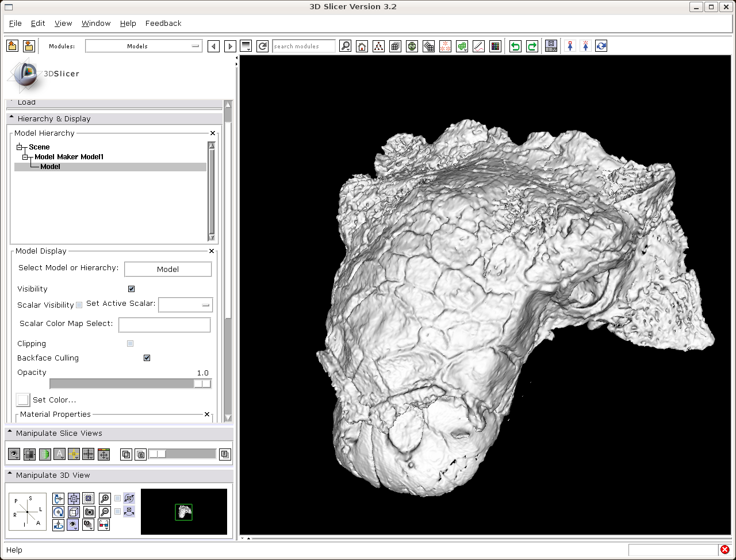Click the green Redo arrow icon
Viewport: 736px width, 560px height.
(532, 47)
